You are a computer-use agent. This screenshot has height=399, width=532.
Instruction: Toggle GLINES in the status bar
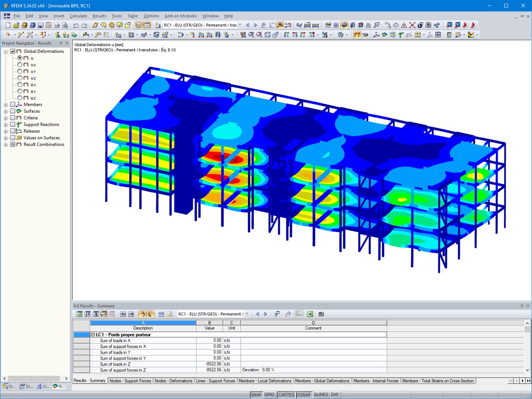coord(321,395)
